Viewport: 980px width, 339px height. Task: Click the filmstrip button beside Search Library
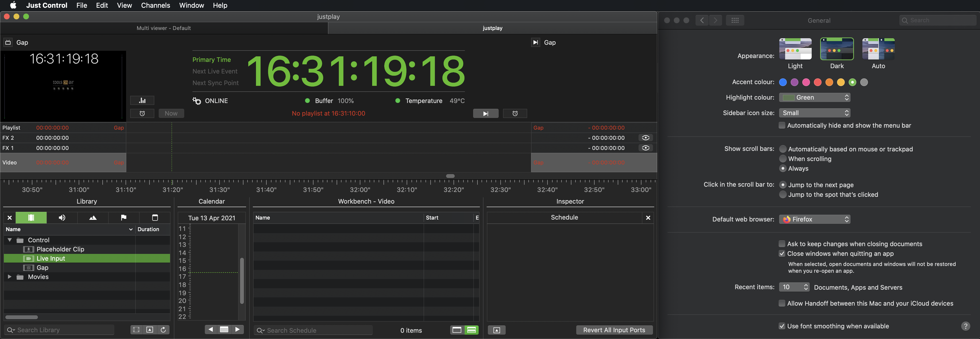pyautogui.click(x=136, y=330)
